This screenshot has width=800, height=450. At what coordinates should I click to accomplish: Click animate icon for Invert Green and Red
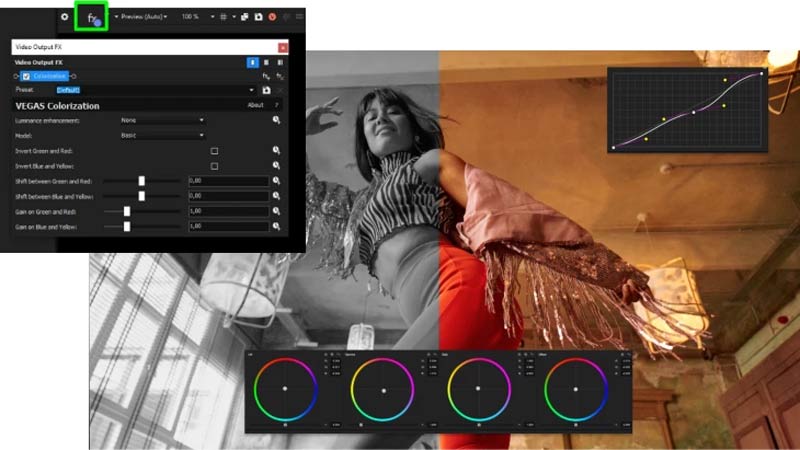click(x=276, y=150)
